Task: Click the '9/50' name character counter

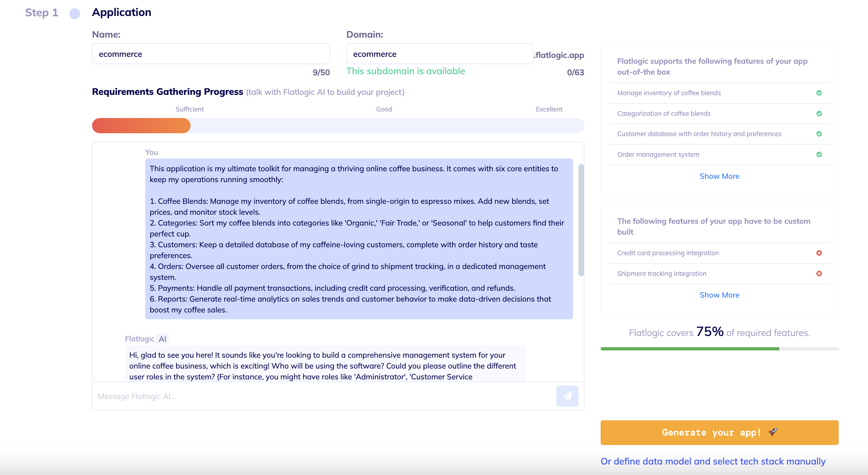Action: point(321,72)
